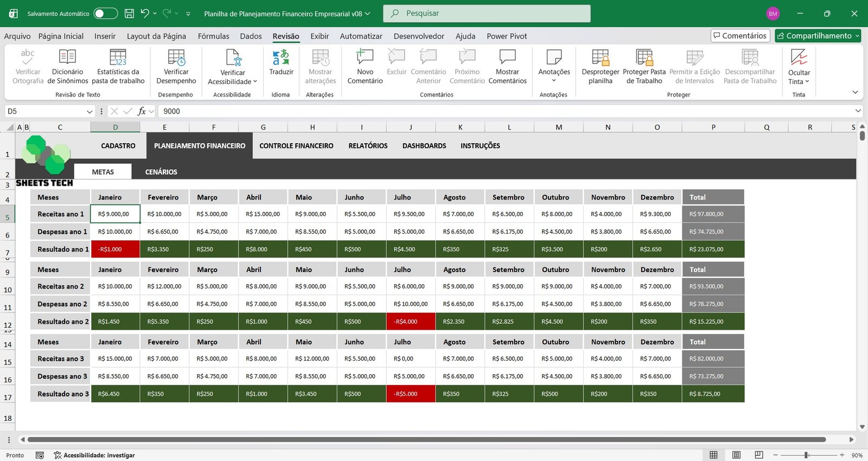This screenshot has width=868, height=461.
Task: Click the Compartilhamento button
Action: click(x=818, y=36)
